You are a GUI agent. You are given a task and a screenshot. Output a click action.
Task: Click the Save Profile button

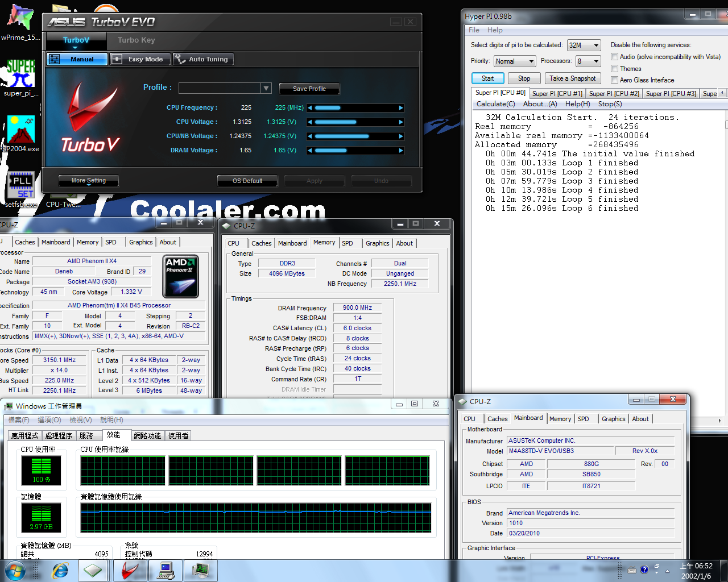(x=309, y=89)
